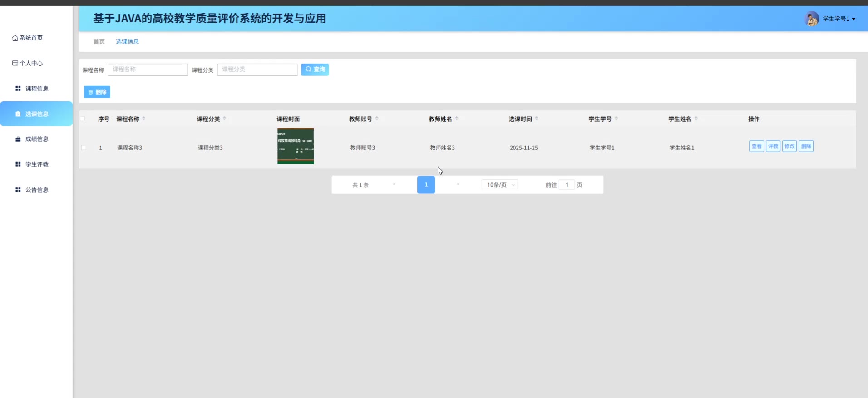Expand the 10条/页 page size dropdown
Image resolution: width=868 pixels, height=398 pixels.
point(499,185)
